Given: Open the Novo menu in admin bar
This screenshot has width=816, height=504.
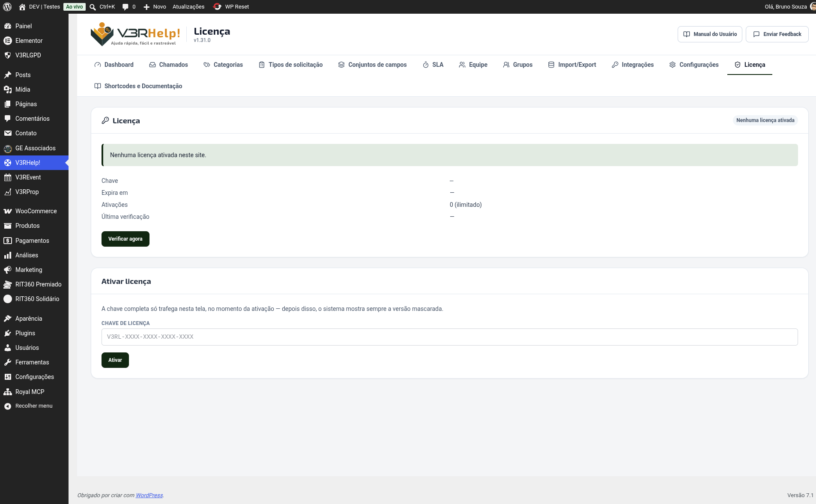Looking at the screenshot, I should click(x=155, y=7).
